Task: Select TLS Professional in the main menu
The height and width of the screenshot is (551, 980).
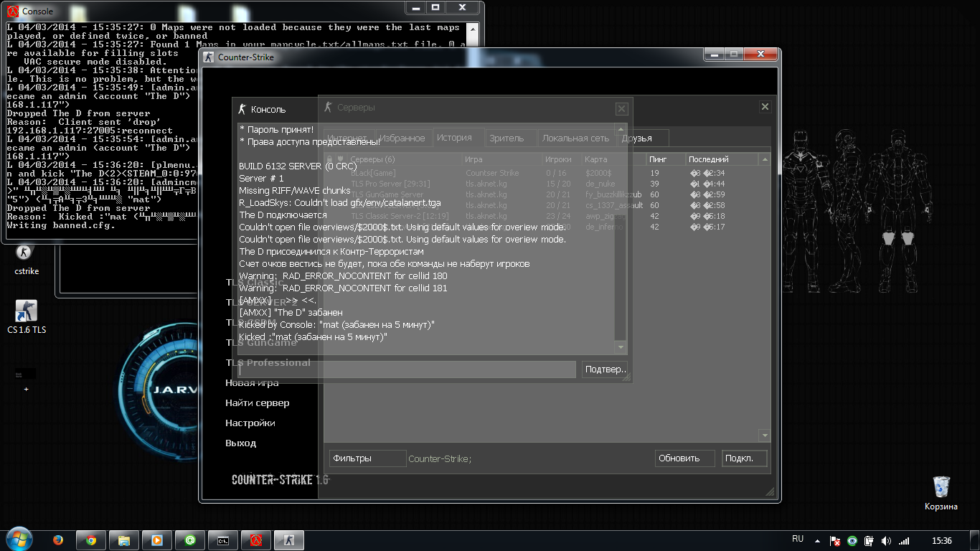Action: tap(268, 363)
